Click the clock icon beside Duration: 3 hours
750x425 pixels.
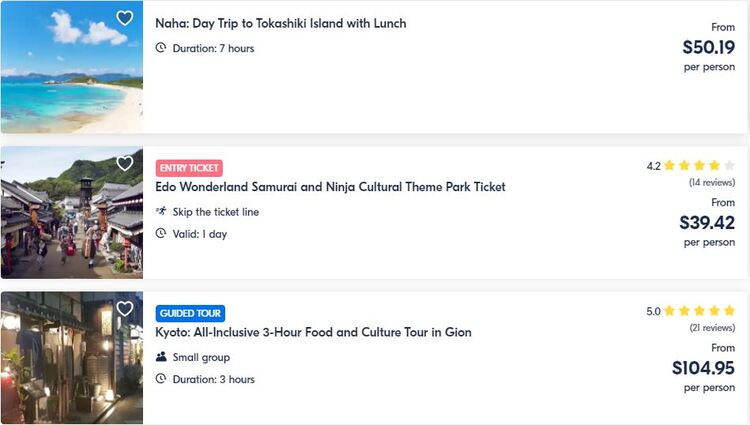pyautogui.click(x=161, y=379)
